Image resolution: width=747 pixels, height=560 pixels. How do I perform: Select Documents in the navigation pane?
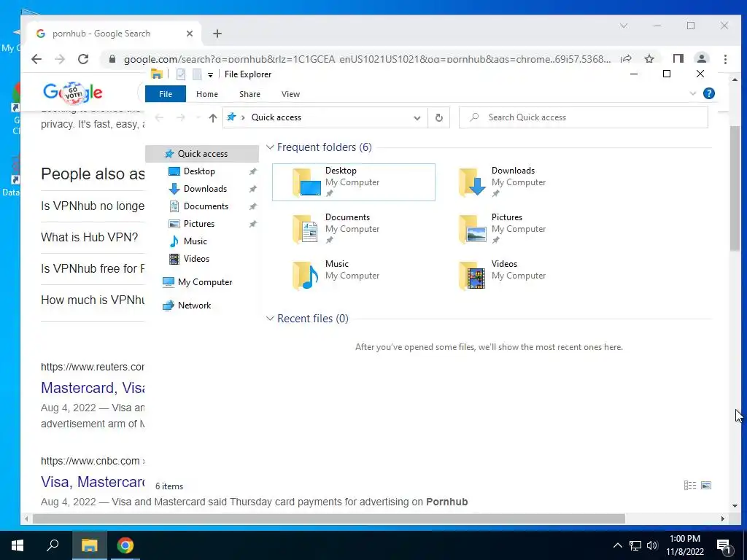[206, 206]
